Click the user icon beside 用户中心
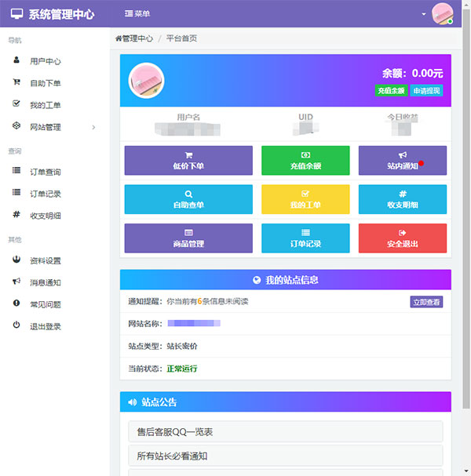Screen dimensions: 471x476 tap(16, 60)
